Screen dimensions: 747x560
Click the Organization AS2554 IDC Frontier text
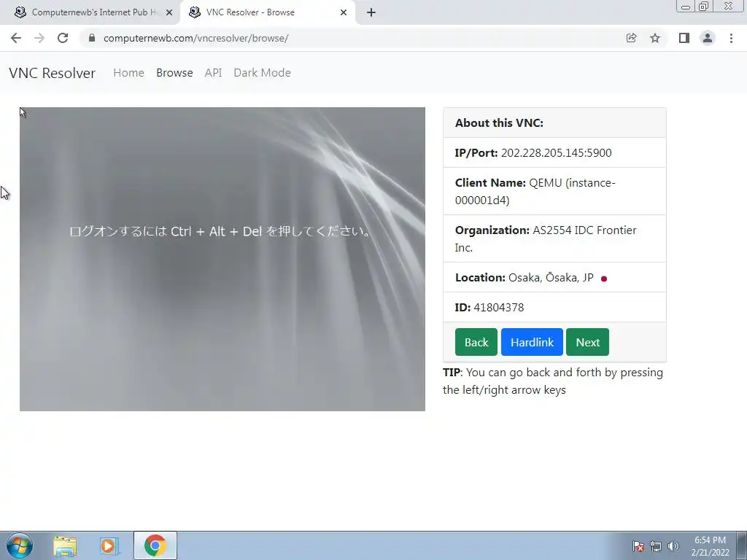click(x=546, y=238)
